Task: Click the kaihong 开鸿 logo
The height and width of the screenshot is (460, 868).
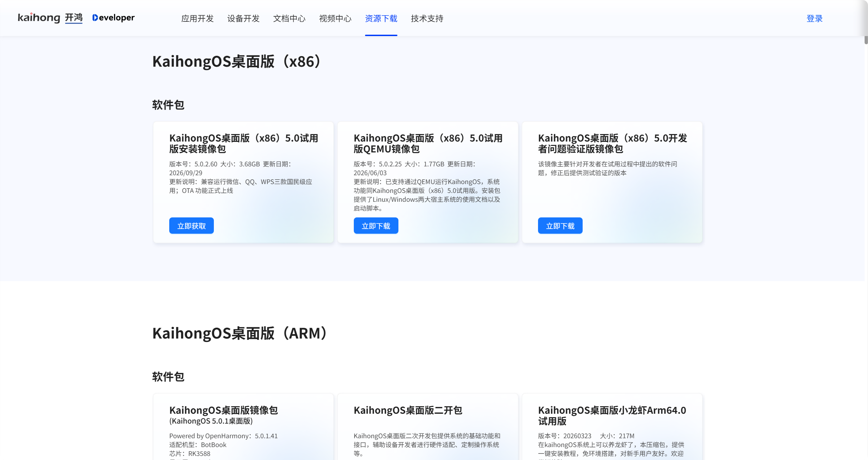Action: (50, 18)
